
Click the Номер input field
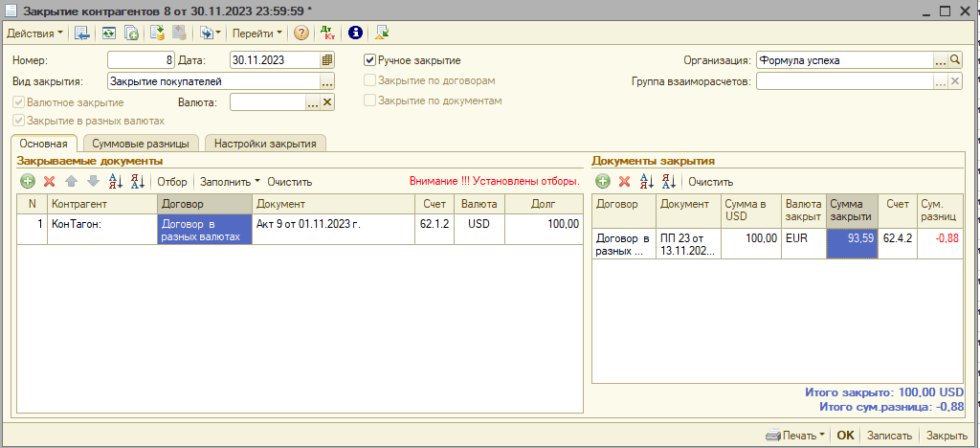point(141,60)
